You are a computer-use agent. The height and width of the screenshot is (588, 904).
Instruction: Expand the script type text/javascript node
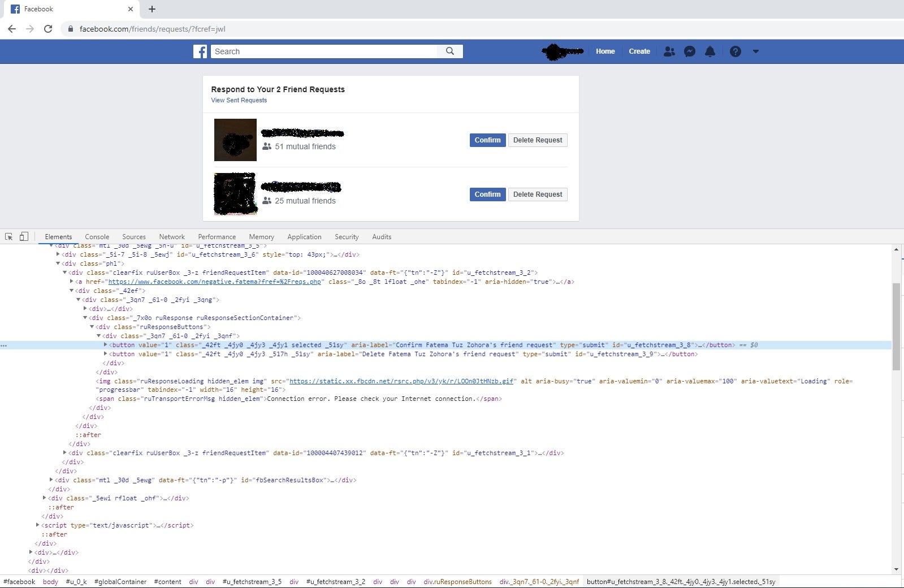tap(37, 525)
